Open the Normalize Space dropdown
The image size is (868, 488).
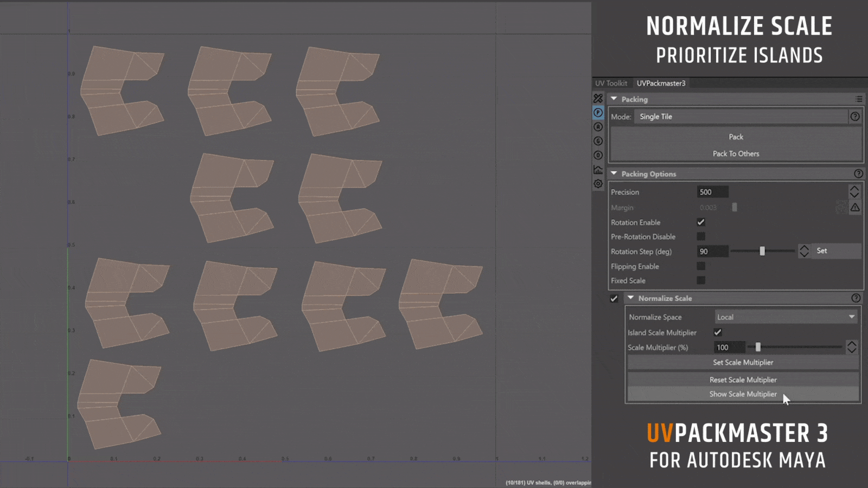point(786,317)
